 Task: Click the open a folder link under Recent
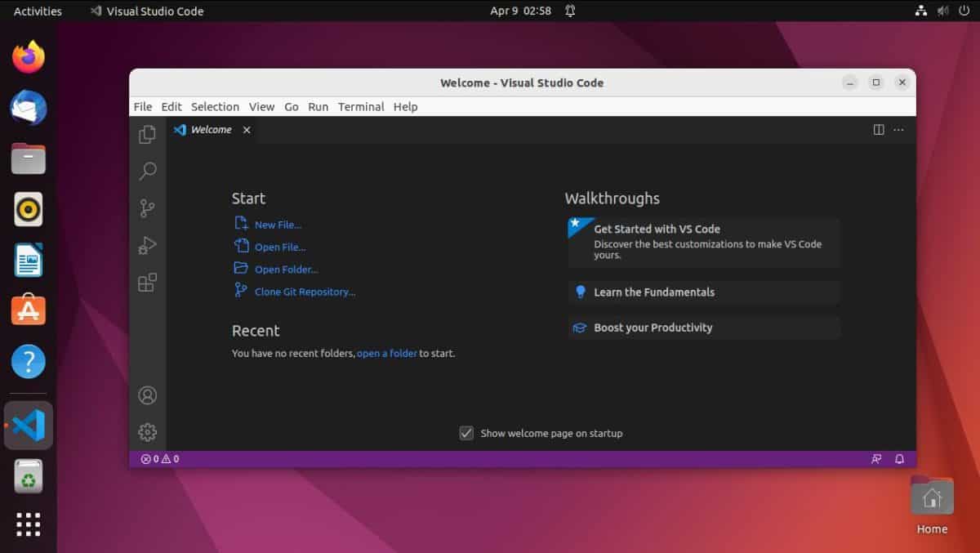pos(386,353)
